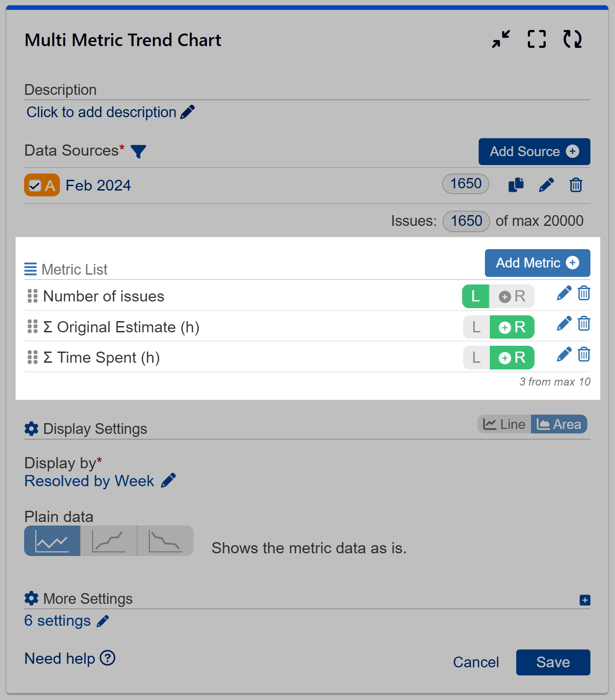Uncheck the Feb 2024 source checkbox
This screenshot has width=615, height=700.
[x=35, y=185]
